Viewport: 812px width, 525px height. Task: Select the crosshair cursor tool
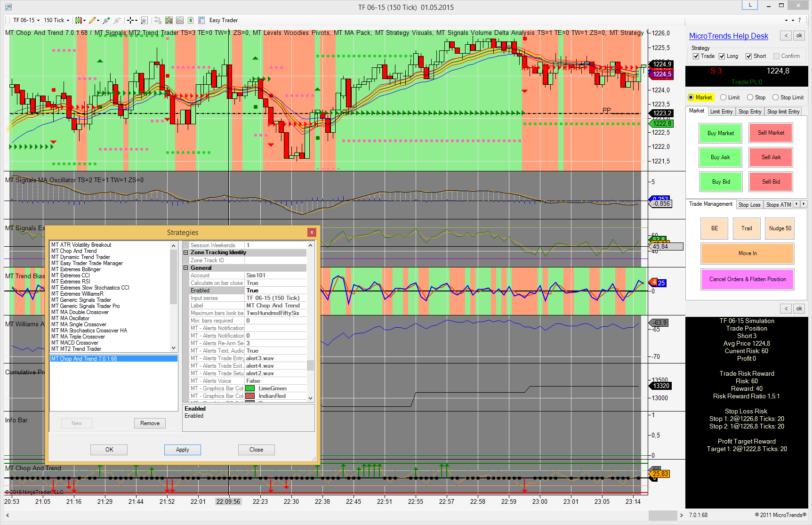click(130, 20)
